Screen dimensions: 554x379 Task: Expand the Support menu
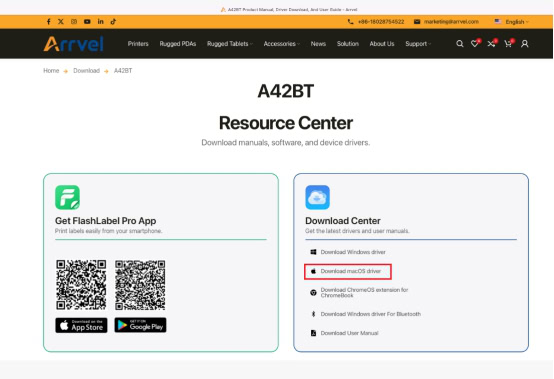418,44
